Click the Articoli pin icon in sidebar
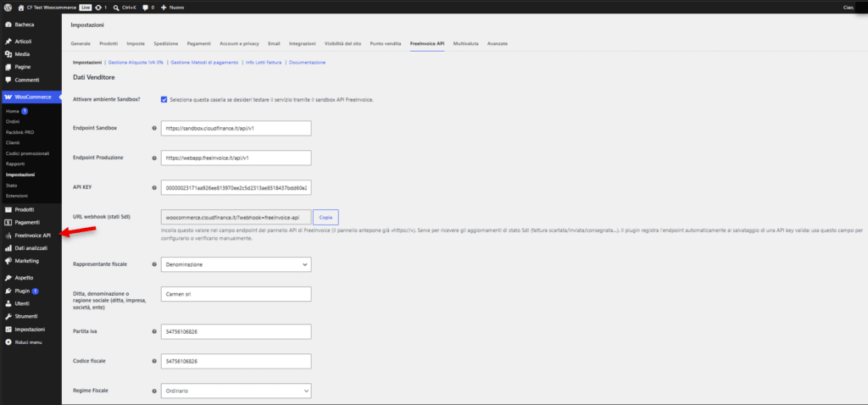Screen dimensions: 868x405 [8, 42]
